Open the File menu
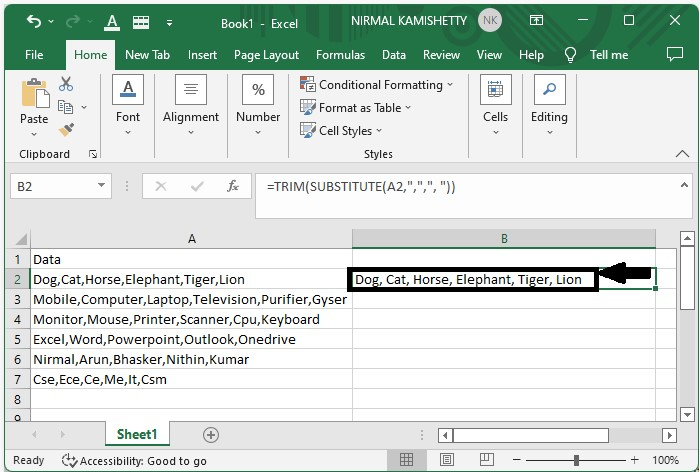 34,54
